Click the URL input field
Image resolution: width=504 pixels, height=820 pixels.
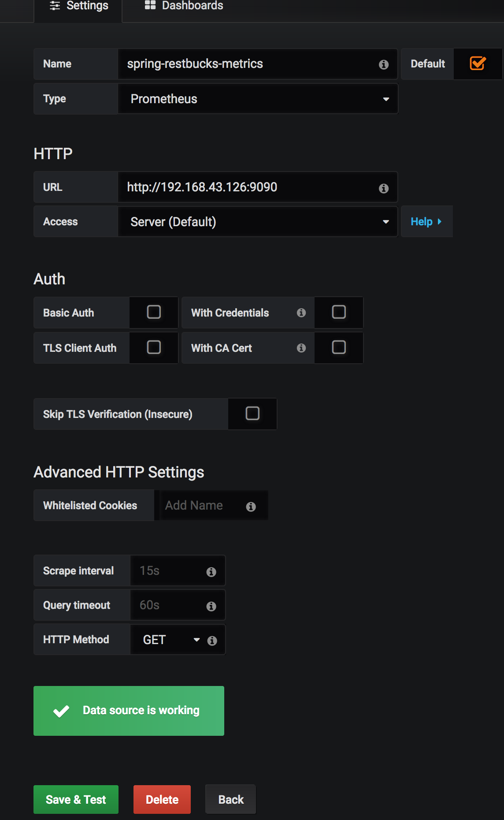pyautogui.click(x=258, y=187)
